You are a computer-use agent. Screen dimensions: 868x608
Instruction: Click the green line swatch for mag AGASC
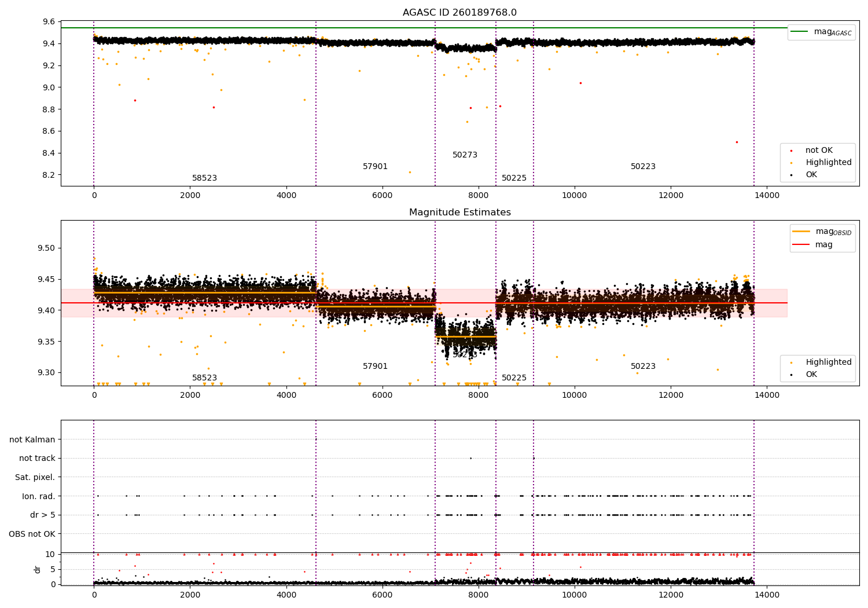(800, 32)
